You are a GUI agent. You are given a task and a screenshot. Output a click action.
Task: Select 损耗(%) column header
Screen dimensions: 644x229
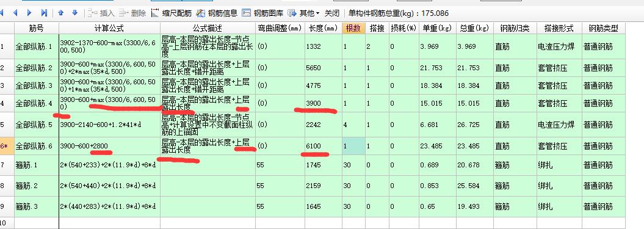[x=403, y=28]
